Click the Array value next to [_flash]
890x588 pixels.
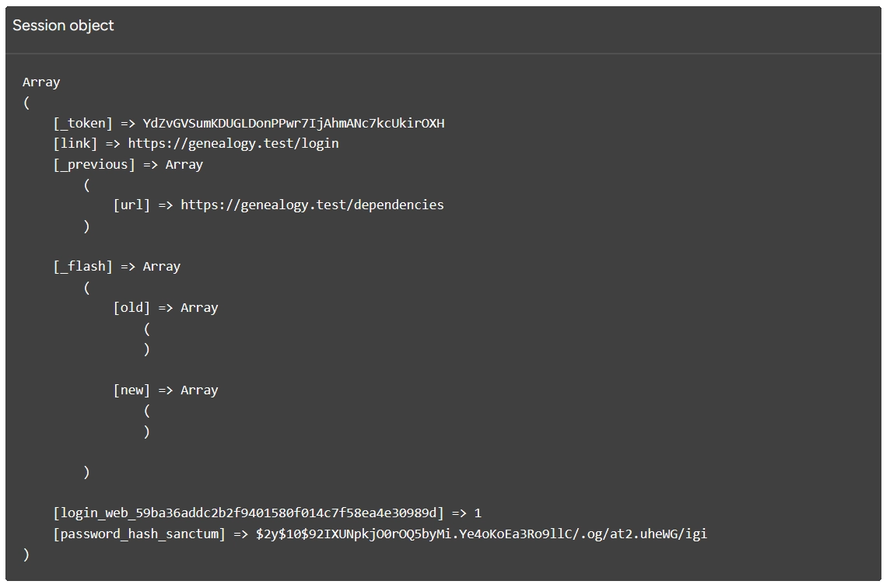(161, 266)
